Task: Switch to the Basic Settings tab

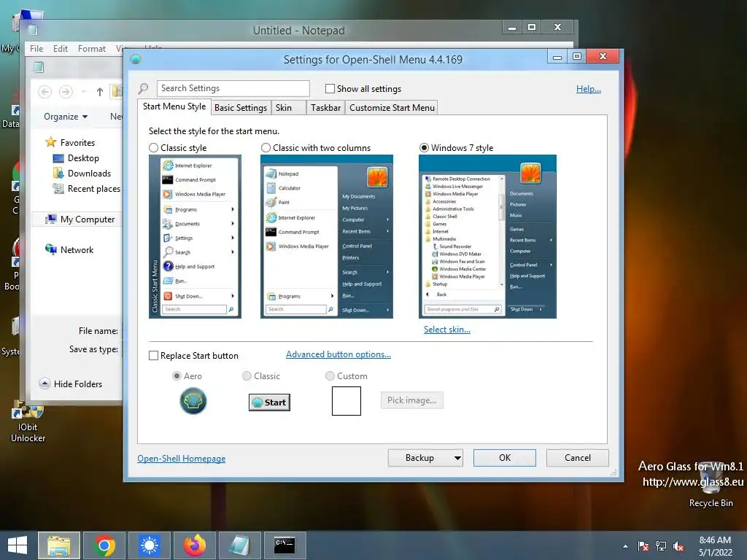Action: pos(241,108)
